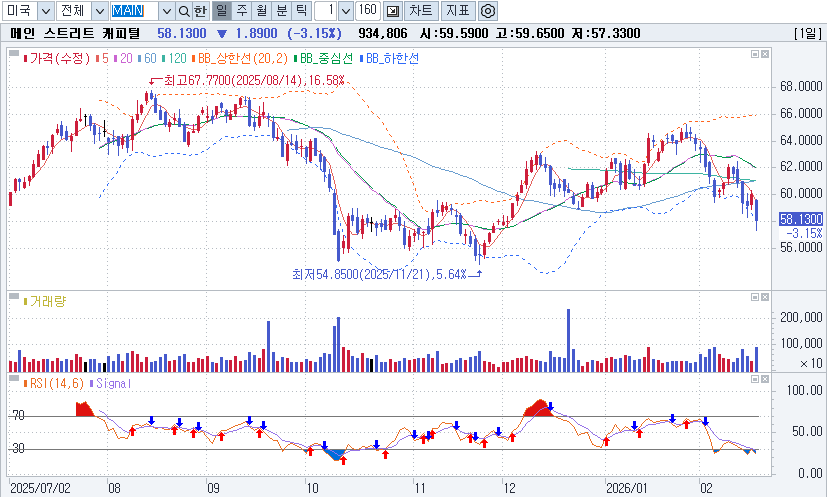
Task: Toggle daily (일) chart period
Action: click(x=221, y=11)
